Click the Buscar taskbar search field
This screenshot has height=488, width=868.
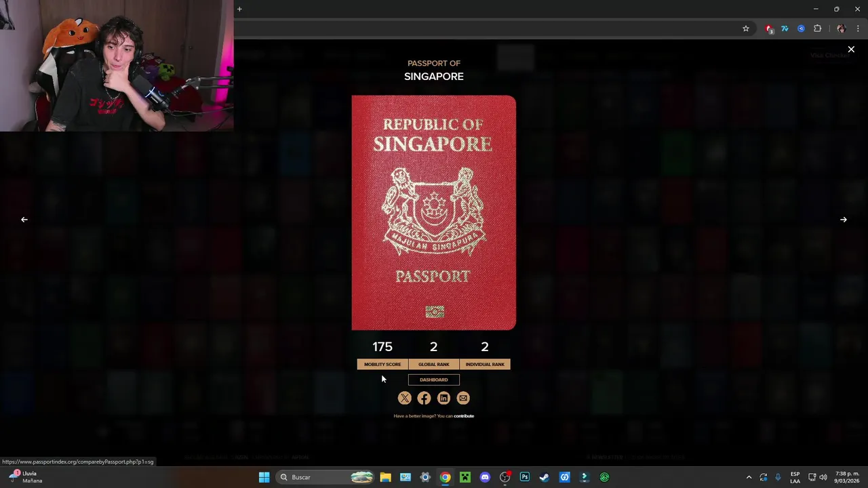pyautogui.click(x=326, y=477)
